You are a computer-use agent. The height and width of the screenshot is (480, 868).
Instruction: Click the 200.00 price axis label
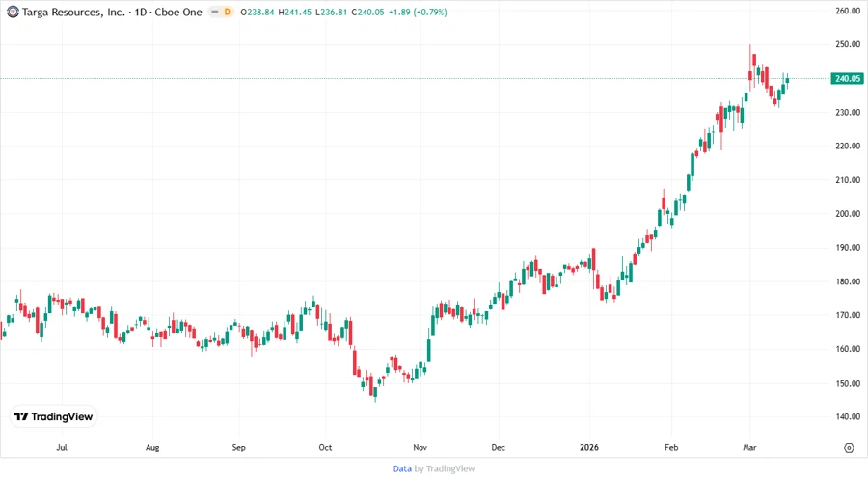[x=848, y=213]
